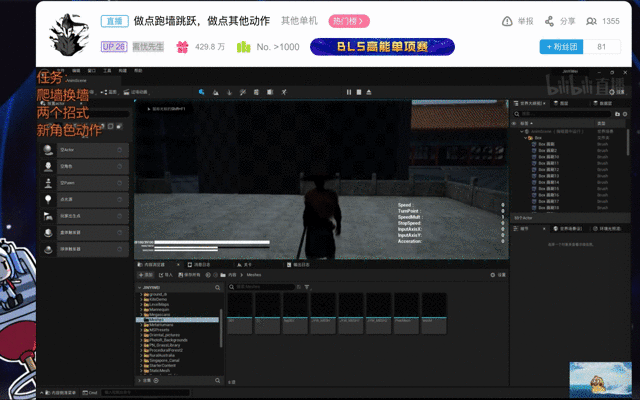
Task: Select the blue selection mode toolbar icon
Action: tap(201, 92)
